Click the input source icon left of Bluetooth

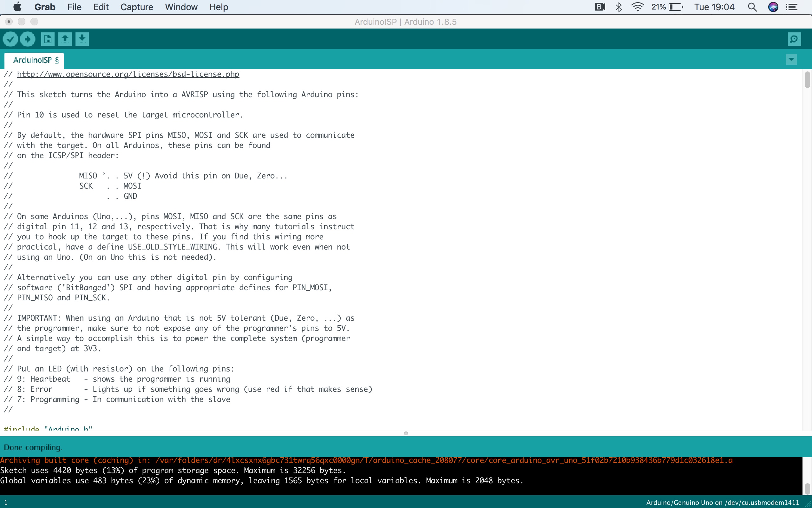click(x=600, y=7)
